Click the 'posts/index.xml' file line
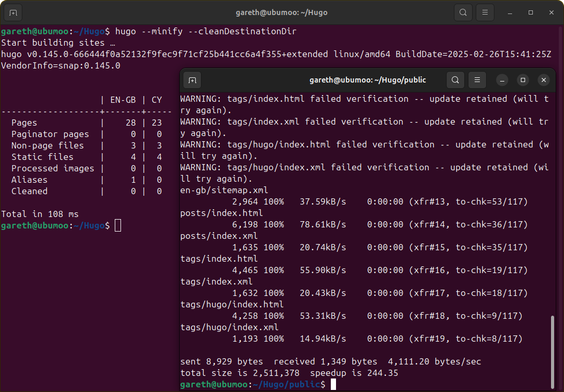Viewport: 564px width, 392px height. [x=219, y=236]
